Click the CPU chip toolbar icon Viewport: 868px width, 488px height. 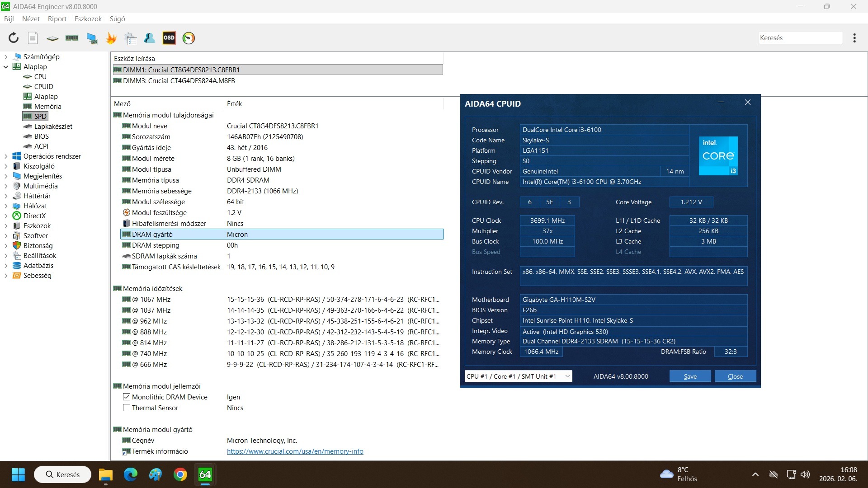52,38
